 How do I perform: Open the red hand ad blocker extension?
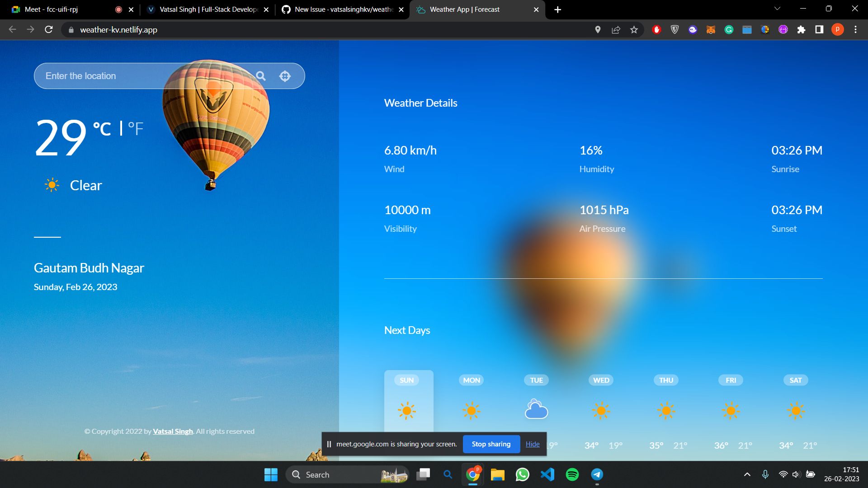coord(656,29)
